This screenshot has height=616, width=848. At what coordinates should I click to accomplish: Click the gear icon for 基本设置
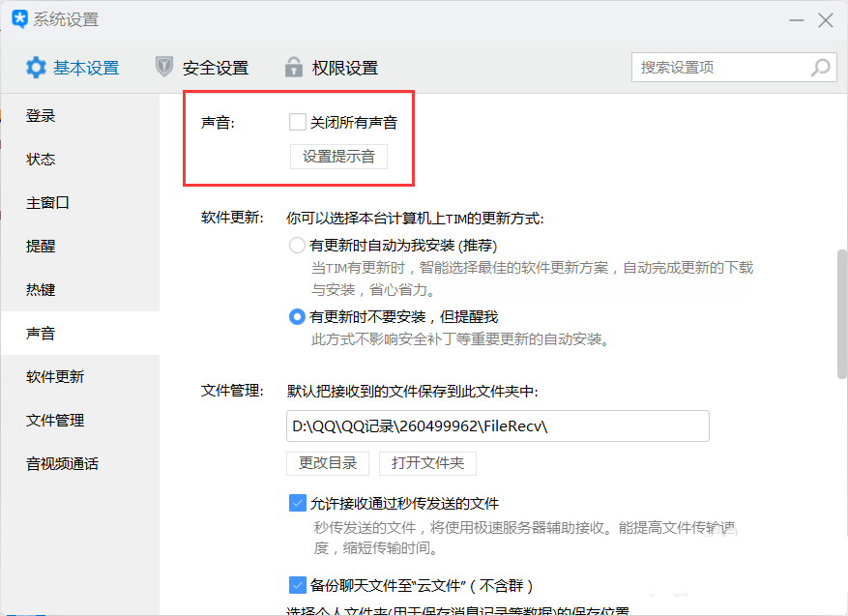click(x=36, y=68)
